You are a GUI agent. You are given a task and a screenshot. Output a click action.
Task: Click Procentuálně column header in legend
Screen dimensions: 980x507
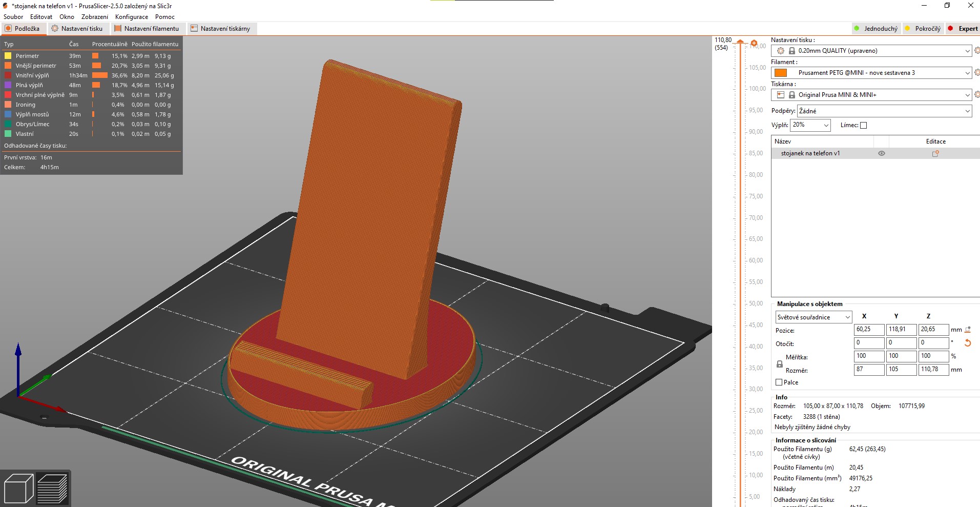pos(110,44)
